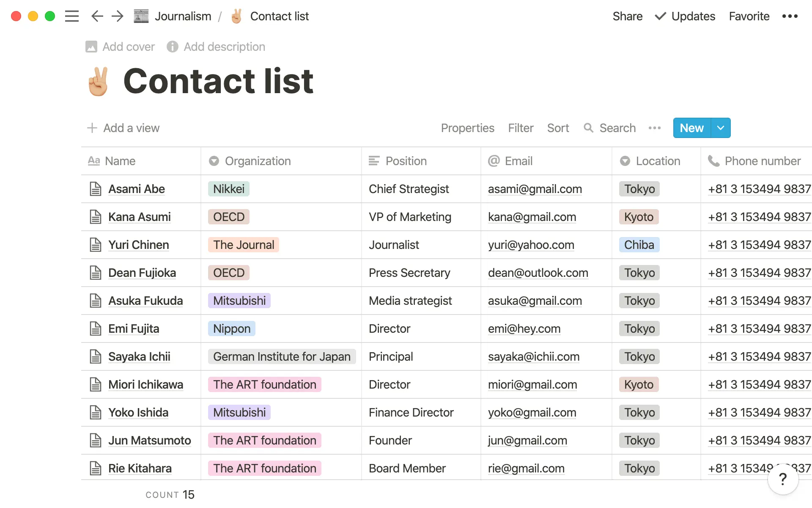Expand the New button dropdown arrow
This screenshot has width=812, height=508.
(721, 128)
